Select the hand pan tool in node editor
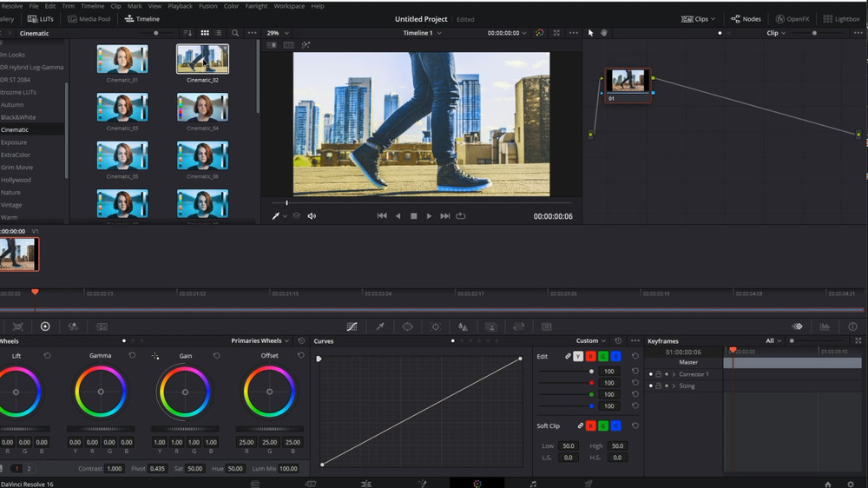 pyautogui.click(x=604, y=33)
